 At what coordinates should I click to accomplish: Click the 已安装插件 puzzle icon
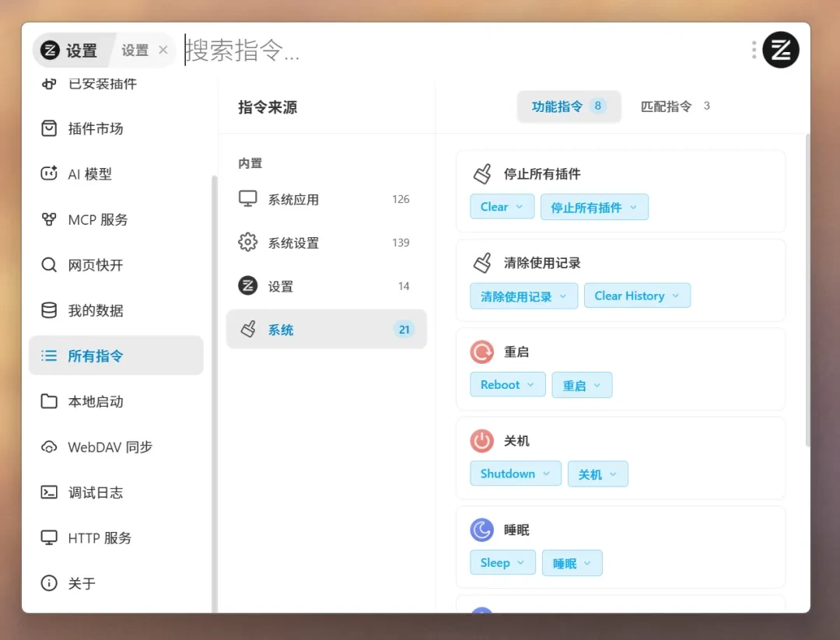click(x=49, y=83)
